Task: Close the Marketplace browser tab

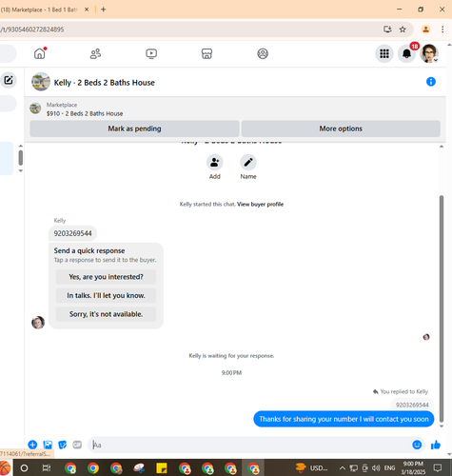Action: (x=87, y=10)
